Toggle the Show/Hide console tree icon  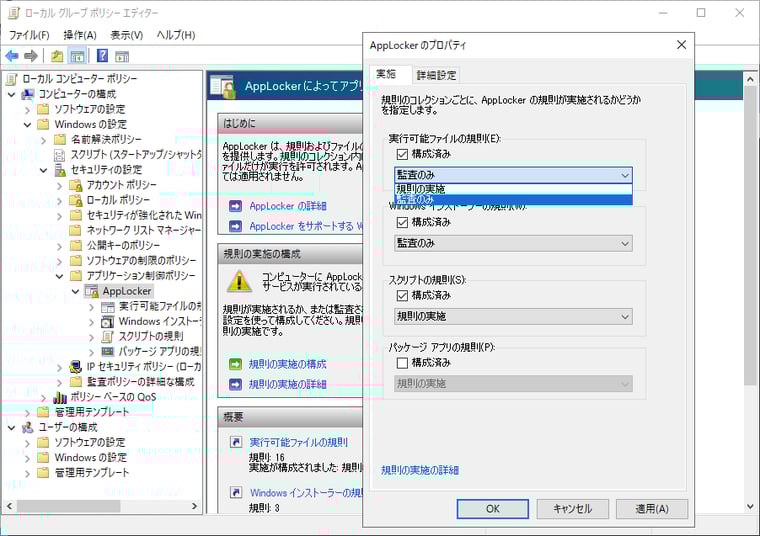tap(78, 56)
